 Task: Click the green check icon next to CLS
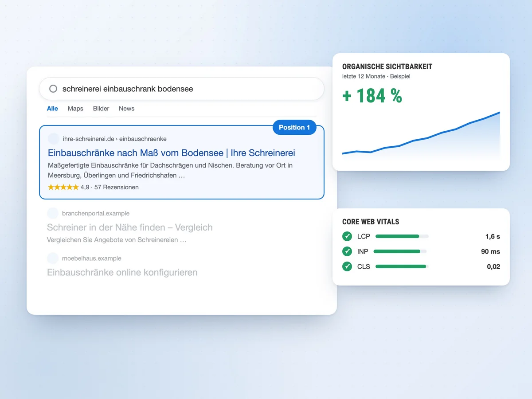(347, 266)
